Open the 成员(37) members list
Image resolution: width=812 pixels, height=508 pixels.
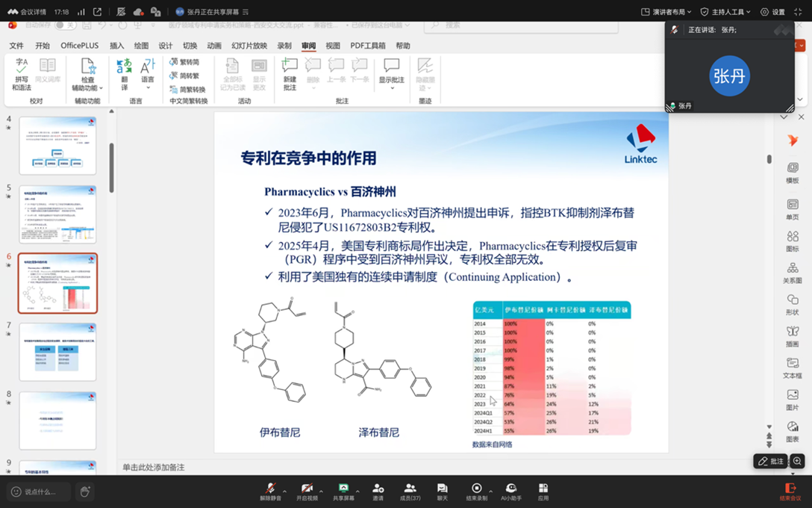[x=410, y=490]
